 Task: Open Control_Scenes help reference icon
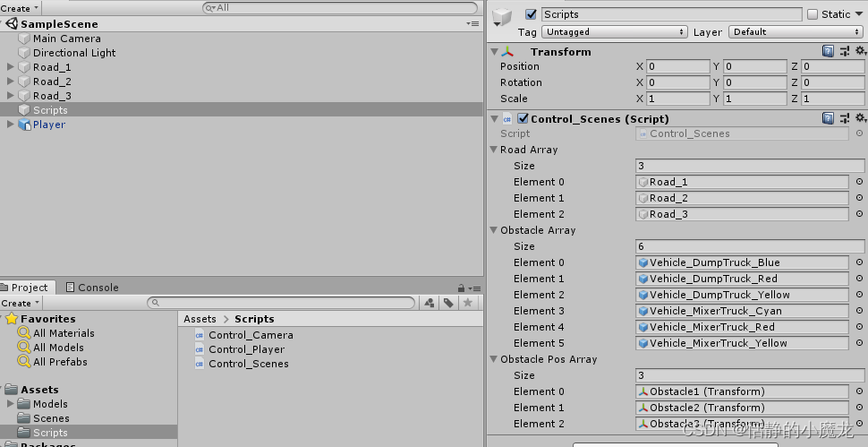tap(828, 118)
